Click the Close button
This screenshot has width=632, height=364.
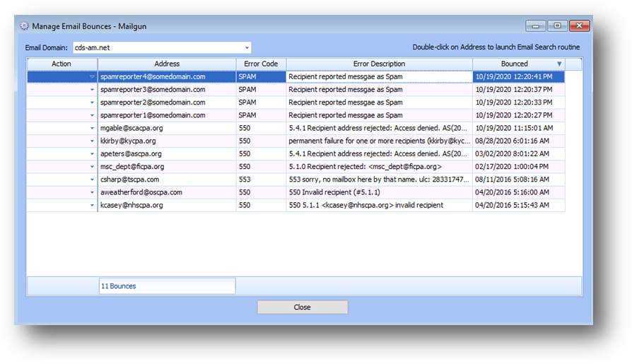pyautogui.click(x=303, y=307)
